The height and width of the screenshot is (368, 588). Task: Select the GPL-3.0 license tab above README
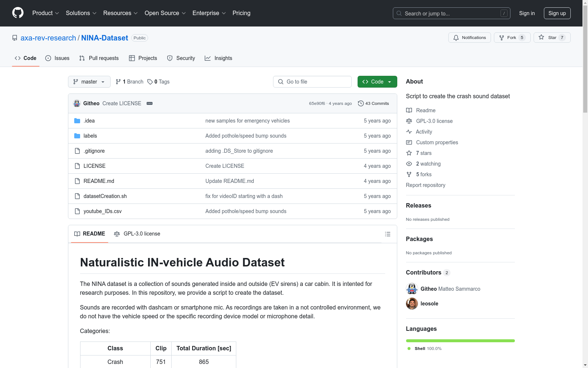137,234
